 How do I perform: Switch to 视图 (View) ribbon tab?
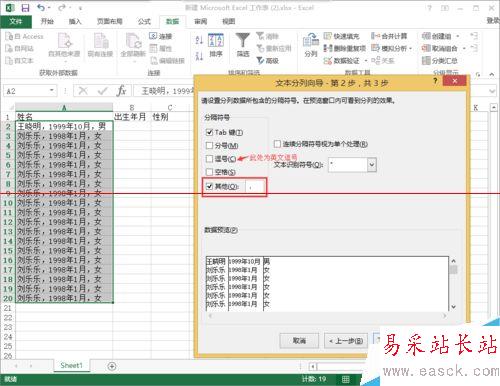point(228,21)
